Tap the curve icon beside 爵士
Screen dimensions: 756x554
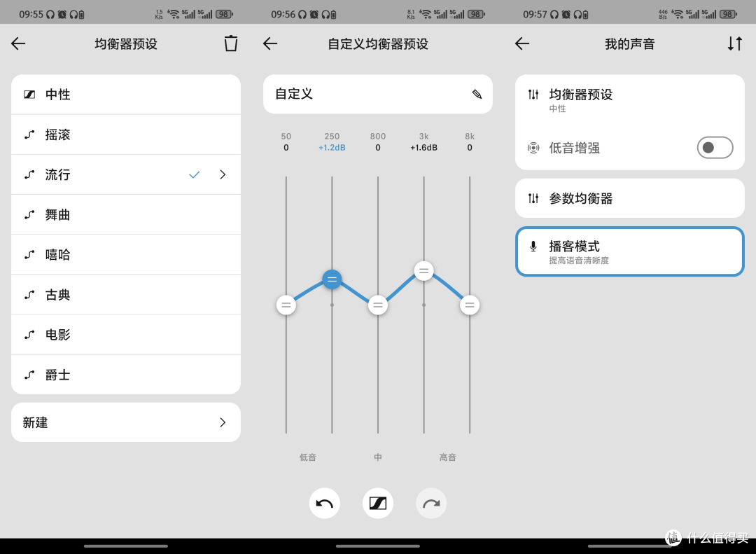click(x=29, y=375)
